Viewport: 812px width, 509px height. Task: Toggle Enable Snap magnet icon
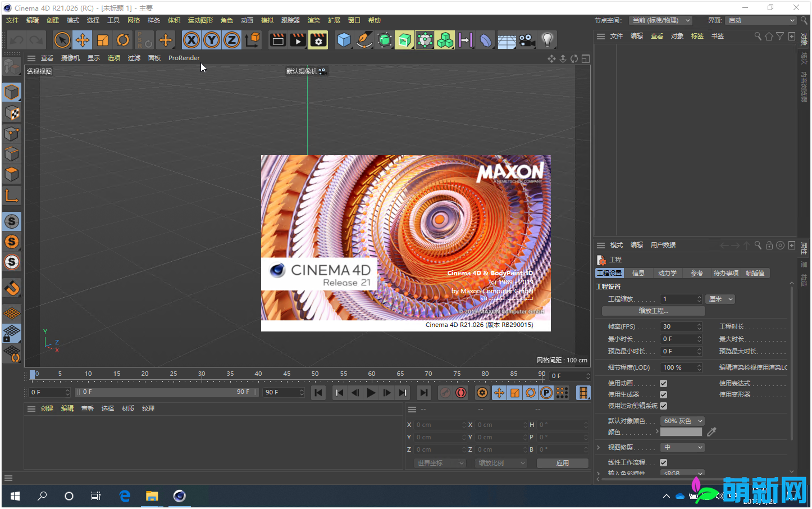point(12,288)
